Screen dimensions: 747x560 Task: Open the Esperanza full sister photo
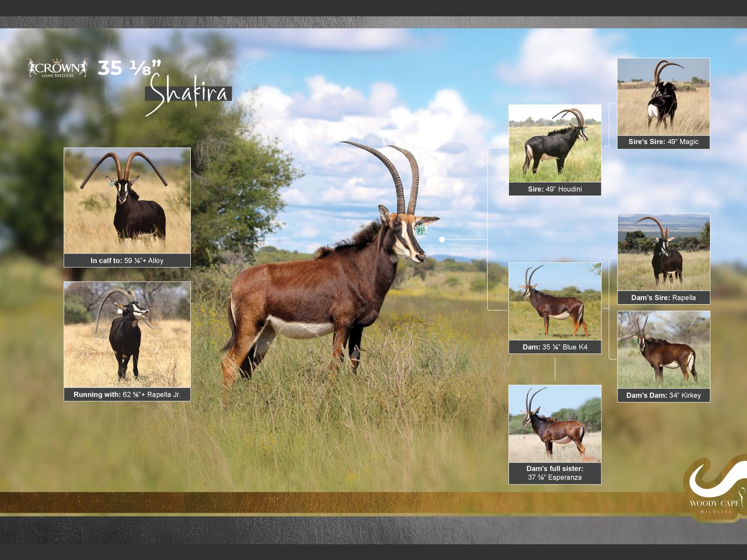[554, 423]
